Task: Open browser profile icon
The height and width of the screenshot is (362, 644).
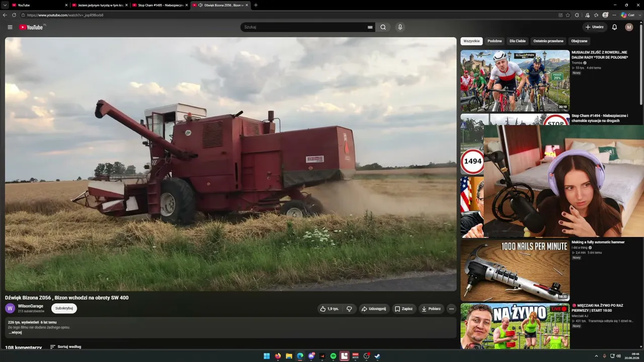Action: pos(605,15)
